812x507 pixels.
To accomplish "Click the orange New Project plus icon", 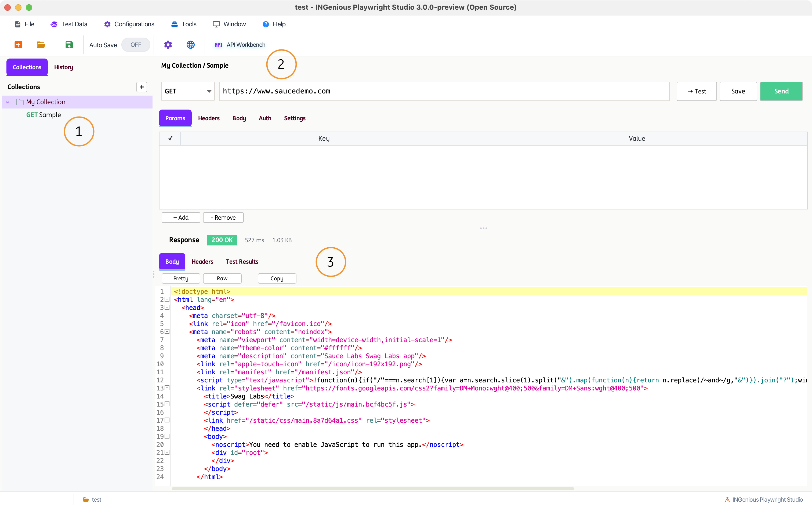I will [18, 45].
